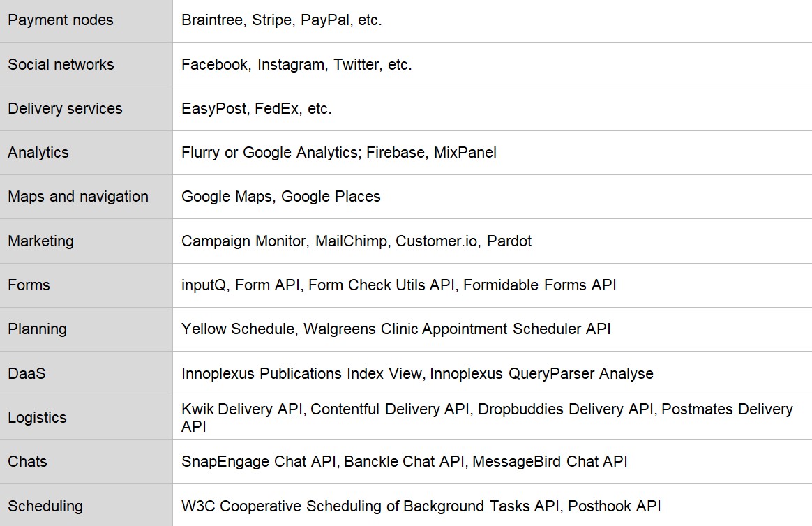This screenshot has height=526, width=812.
Task: Select the Campaign Monitor, MailChimp cell
Action: click(x=356, y=241)
